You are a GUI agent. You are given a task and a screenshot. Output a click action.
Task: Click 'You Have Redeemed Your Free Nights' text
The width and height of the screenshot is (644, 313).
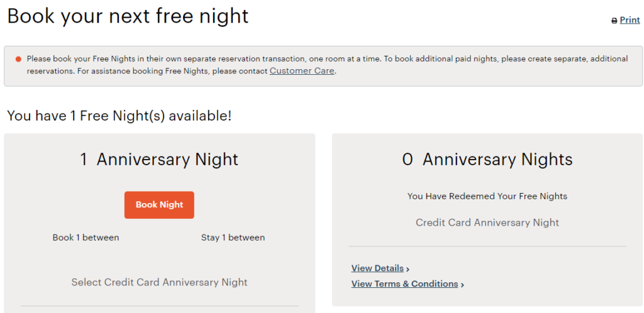point(487,197)
